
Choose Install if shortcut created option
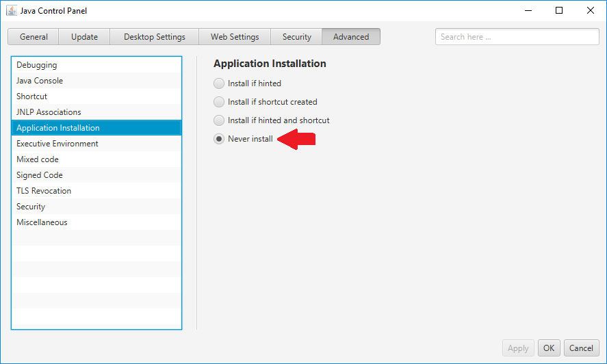tap(219, 102)
